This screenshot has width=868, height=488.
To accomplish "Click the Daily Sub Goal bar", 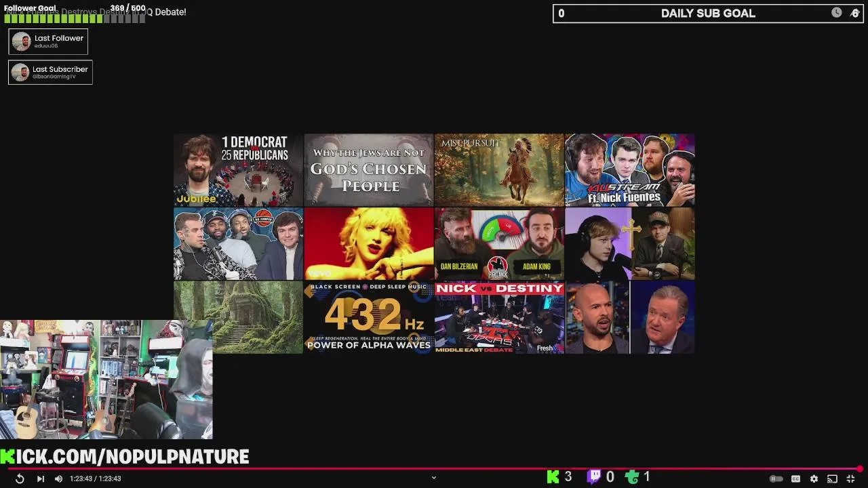I will coord(707,13).
